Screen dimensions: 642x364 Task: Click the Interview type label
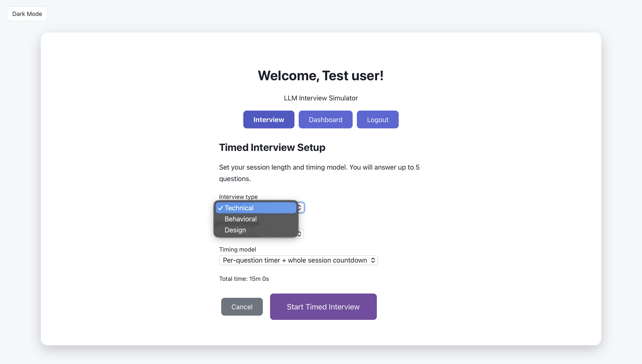[x=238, y=197]
